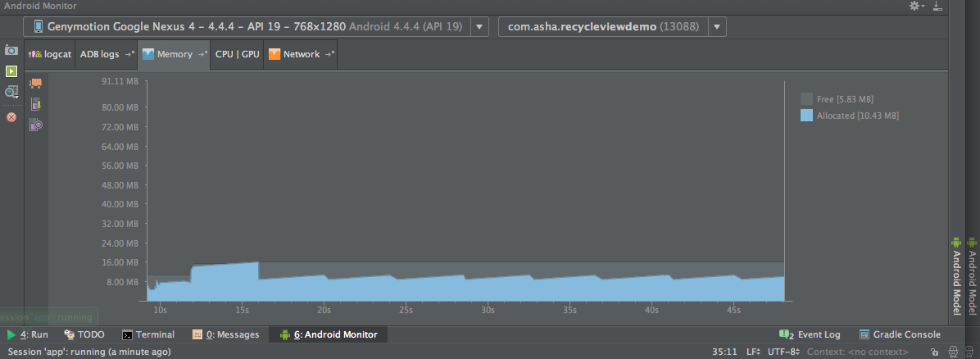The image size is (980, 359).
Task: Click the Free memory legend swatch
Action: [806, 99]
